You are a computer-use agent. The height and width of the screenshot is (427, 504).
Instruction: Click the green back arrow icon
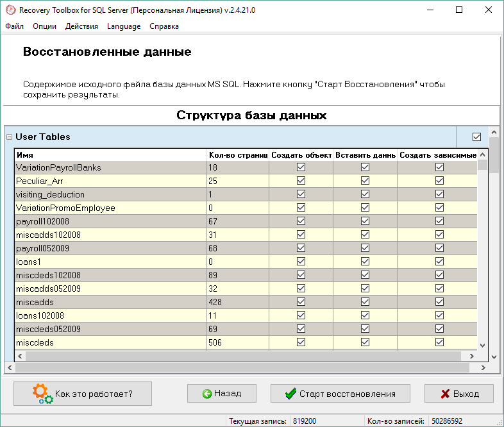coord(207,394)
